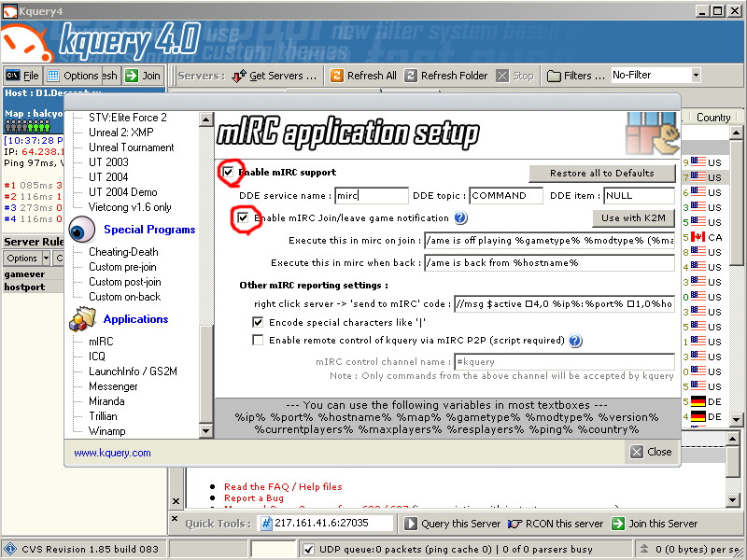This screenshot has width=747, height=560.
Task: Click the help icon beside Join/leave notification
Action: (460, 217)
